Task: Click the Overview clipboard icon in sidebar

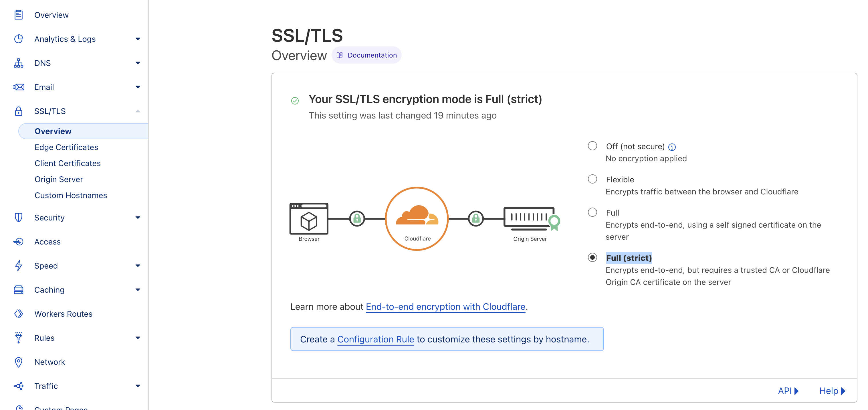Action: [19, 15]
